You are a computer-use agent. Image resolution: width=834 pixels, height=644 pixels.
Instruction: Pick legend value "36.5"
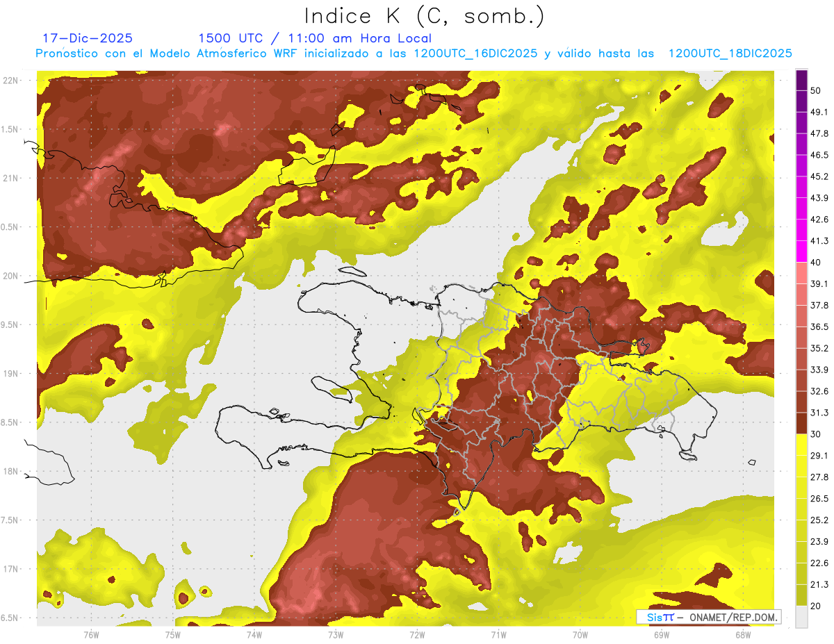(819, 327)
